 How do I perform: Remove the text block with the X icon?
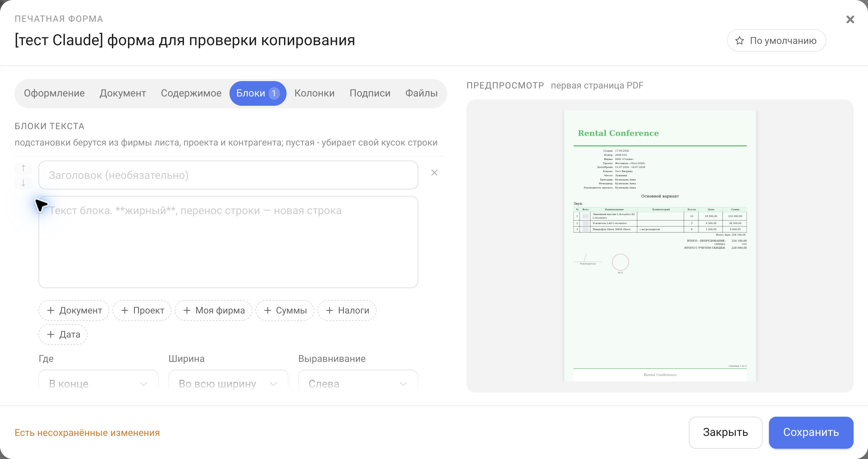point(434,172)
